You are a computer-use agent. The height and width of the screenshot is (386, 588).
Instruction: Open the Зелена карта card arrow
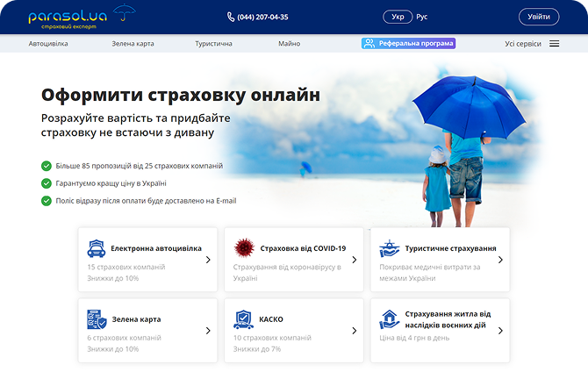[x=208, y=331]
